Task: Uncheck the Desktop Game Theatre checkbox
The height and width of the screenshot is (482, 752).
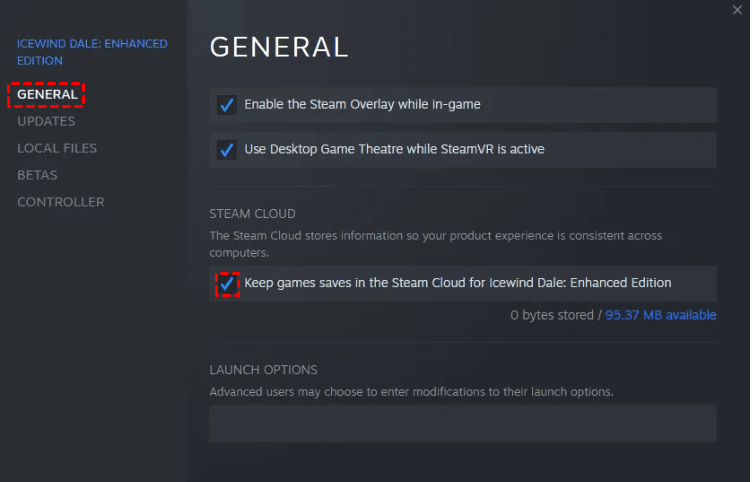Action: (x=227, y=150)
